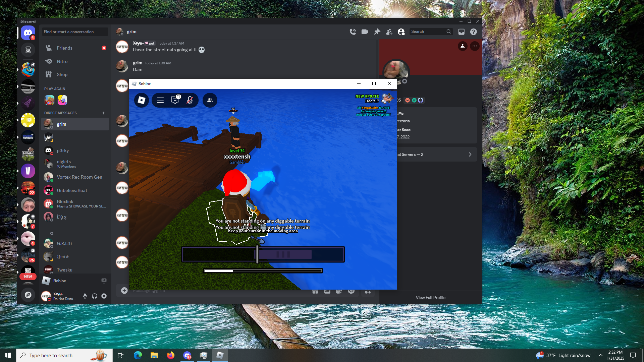Open the Roblox people list icon
This screenshot has height=362, width=644.
pyautogui.click(x=210, y=100)
